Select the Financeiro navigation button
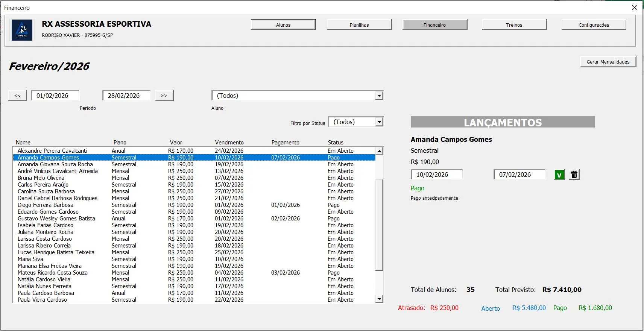 pos(434,25)
